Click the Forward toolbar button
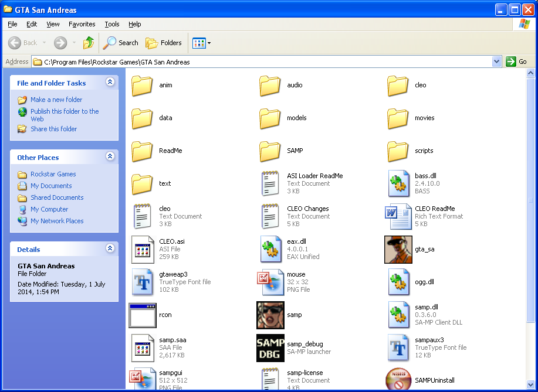538x392 pixels. (x=60, y=43)
